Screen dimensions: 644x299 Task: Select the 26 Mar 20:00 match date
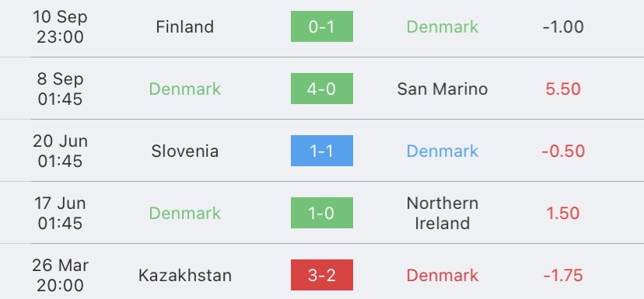pos(61,275)
